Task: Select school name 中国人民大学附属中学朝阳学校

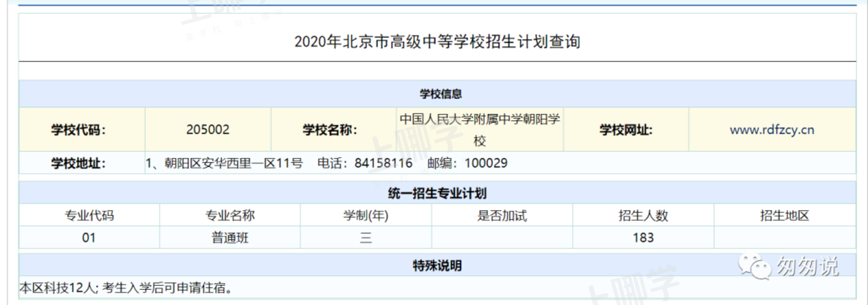Action: pos(480,129)
